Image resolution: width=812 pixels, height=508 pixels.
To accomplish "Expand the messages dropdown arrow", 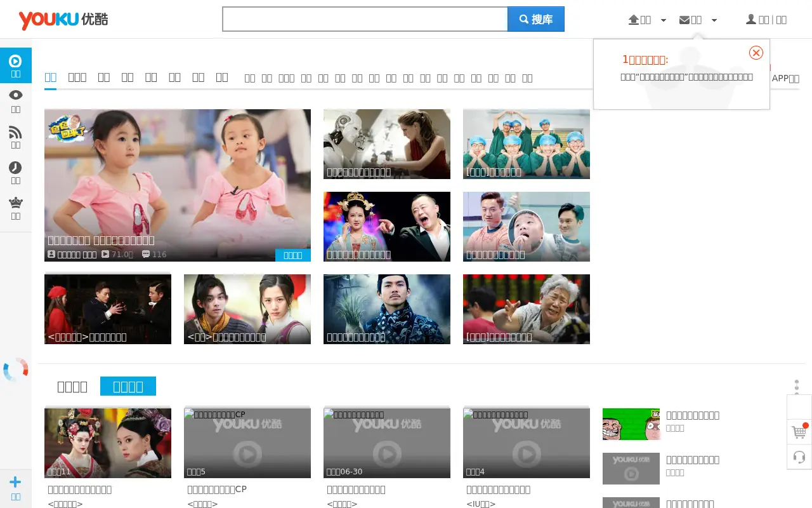I will 714,20.
